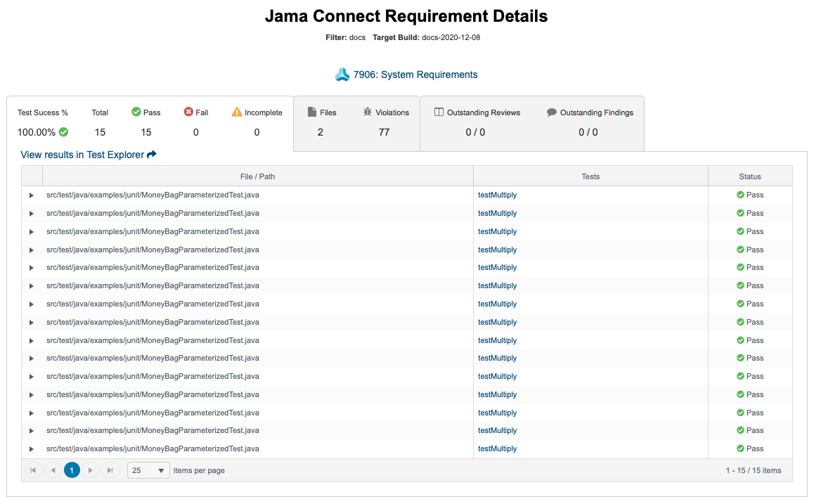
Task: Click the 'items per page' label
Action: pos(199,470)
